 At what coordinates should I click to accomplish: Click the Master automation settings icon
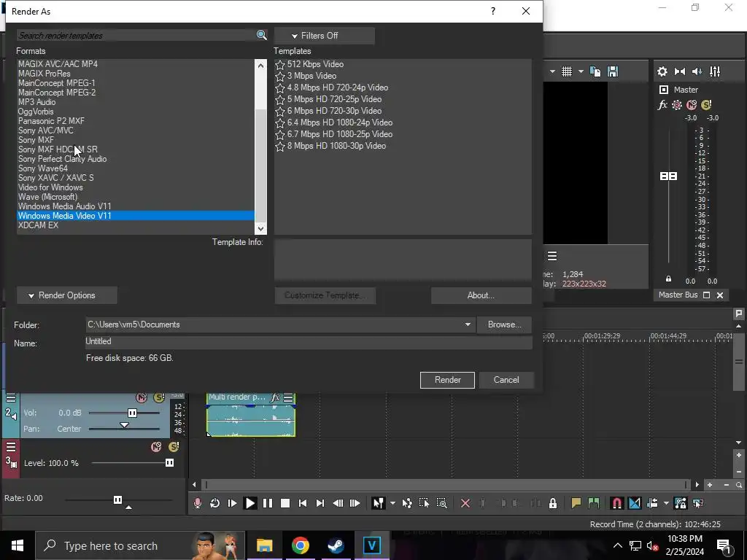click(676, 105)
